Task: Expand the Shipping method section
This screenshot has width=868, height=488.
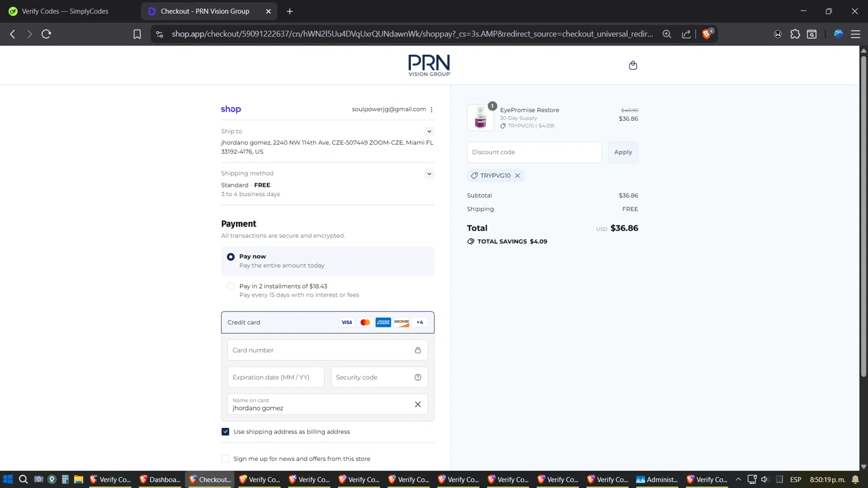Action: (429, 173)
